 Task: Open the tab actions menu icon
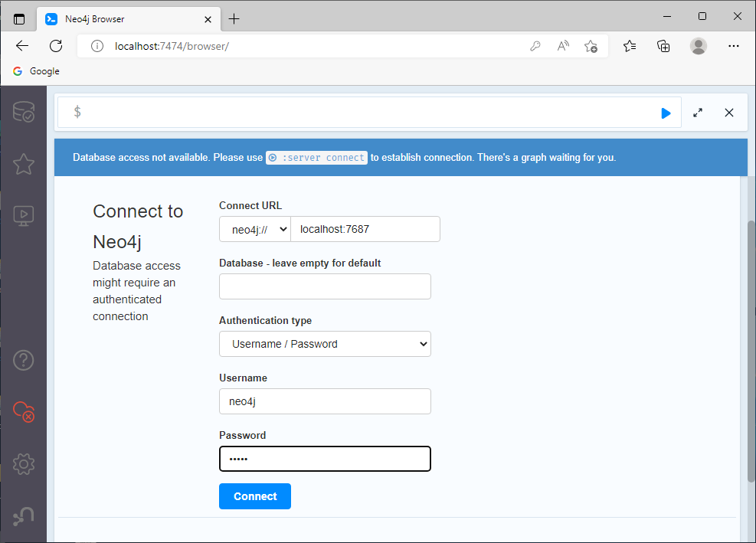[19, 19]
